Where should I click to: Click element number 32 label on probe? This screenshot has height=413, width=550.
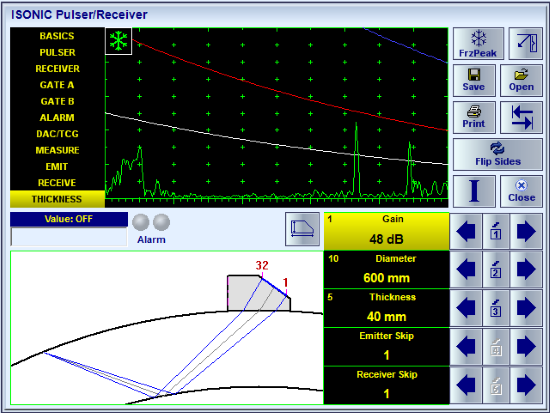click(262, 265)
